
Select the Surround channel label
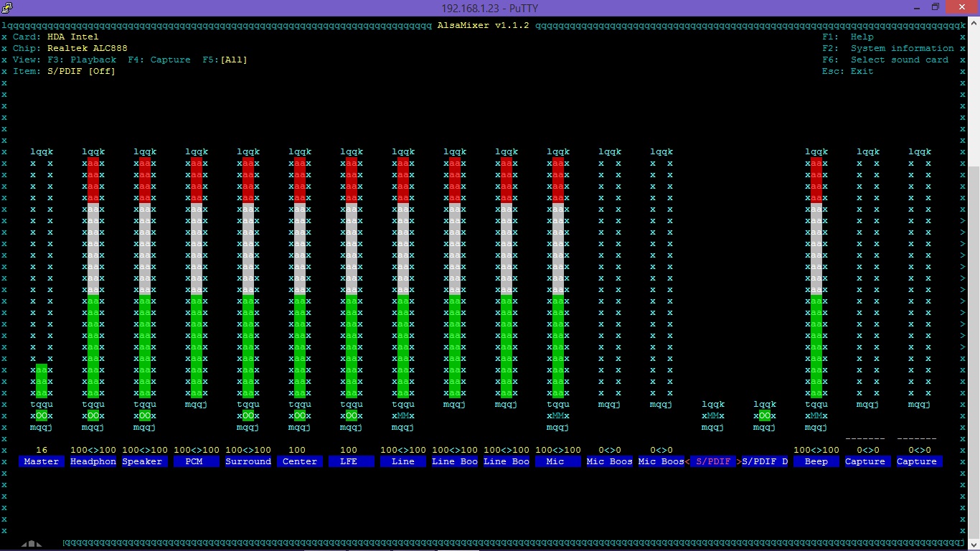pyautogui.click(x=248, y=461)
